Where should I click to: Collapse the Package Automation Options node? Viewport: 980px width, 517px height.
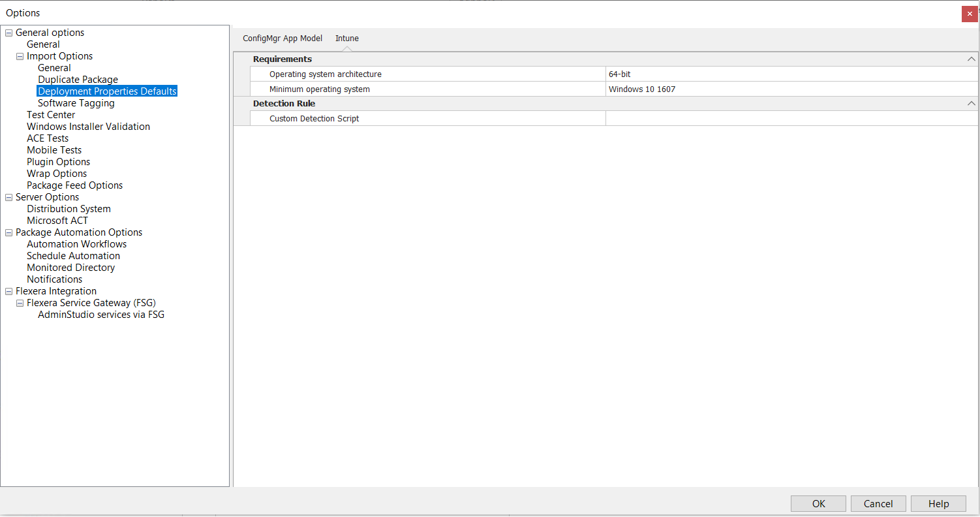pyautogui.click(x=8, y=232)
